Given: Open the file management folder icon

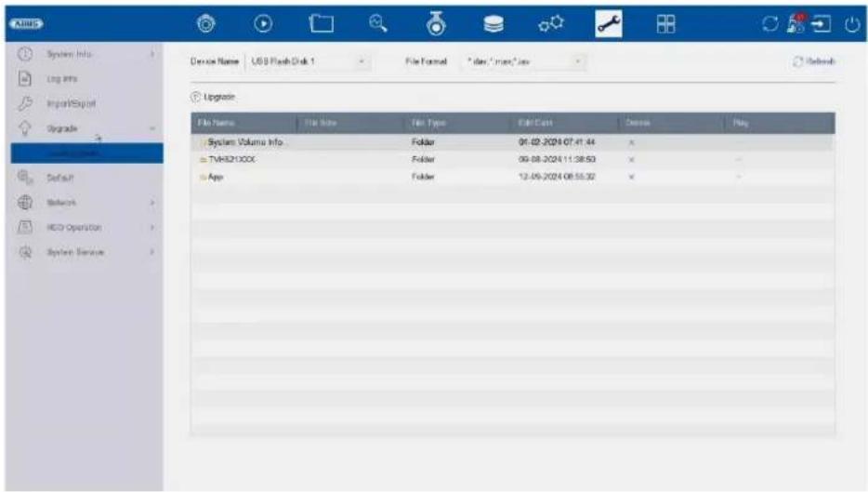Looking at the screenshot, I should click(321, 24).
